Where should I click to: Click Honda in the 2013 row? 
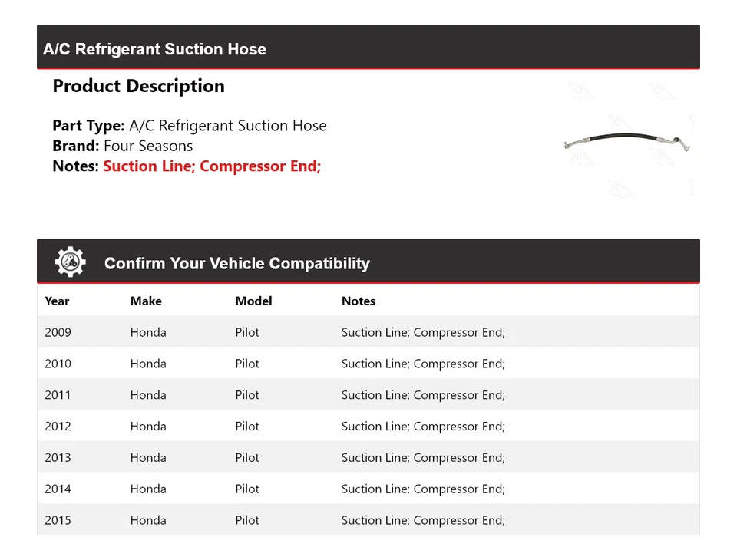(x=148, y=458)
